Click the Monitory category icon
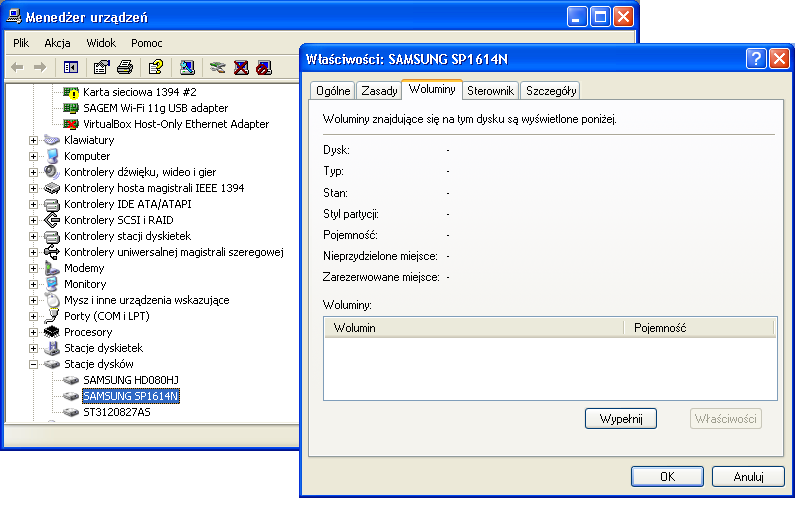Screen dimensions: 804x507 point(52,284)
